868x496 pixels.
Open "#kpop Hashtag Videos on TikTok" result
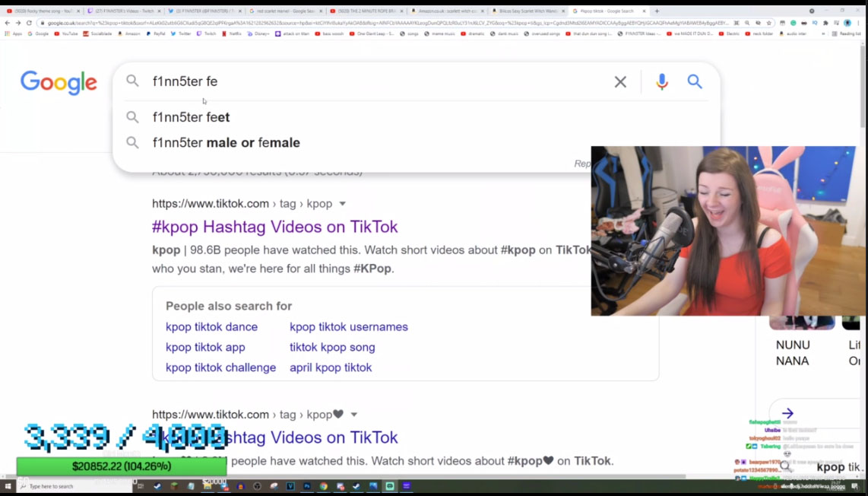(274, 227)
